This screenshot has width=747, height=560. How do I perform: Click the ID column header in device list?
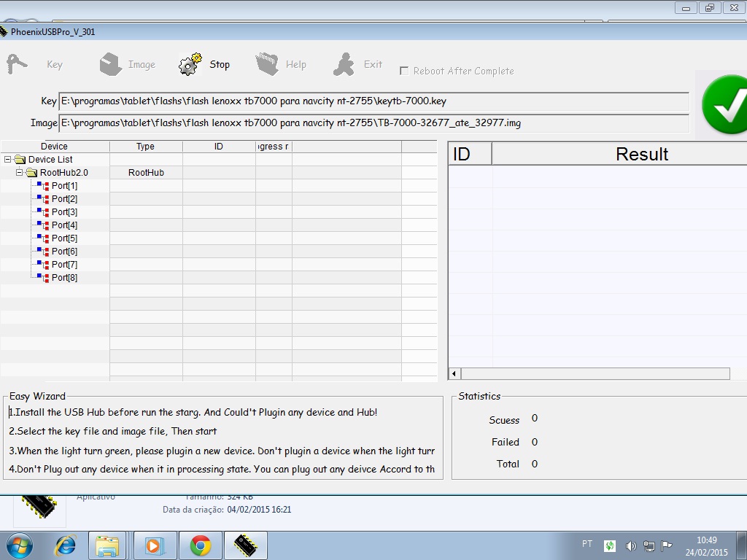tap(219, 146)
